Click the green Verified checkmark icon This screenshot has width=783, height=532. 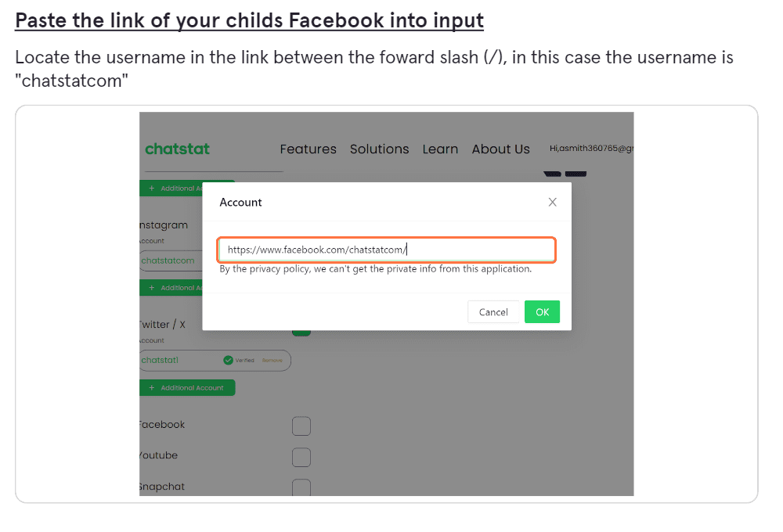coord(228,361)
